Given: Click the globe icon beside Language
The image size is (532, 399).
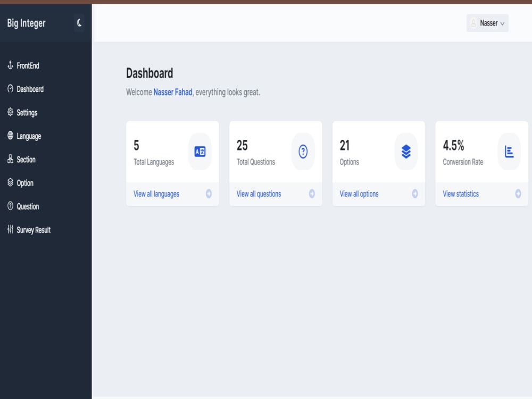Looking at the screenshot, I should tap(10, 135).
